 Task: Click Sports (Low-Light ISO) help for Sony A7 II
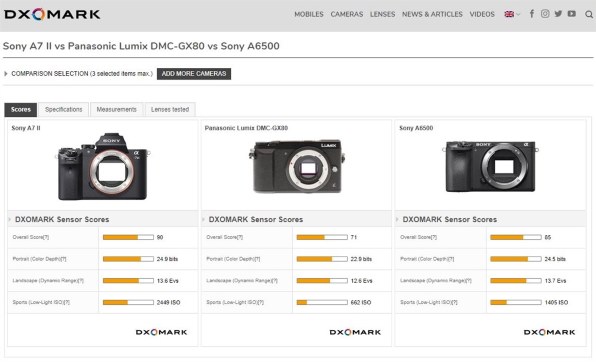click(67, 302)
